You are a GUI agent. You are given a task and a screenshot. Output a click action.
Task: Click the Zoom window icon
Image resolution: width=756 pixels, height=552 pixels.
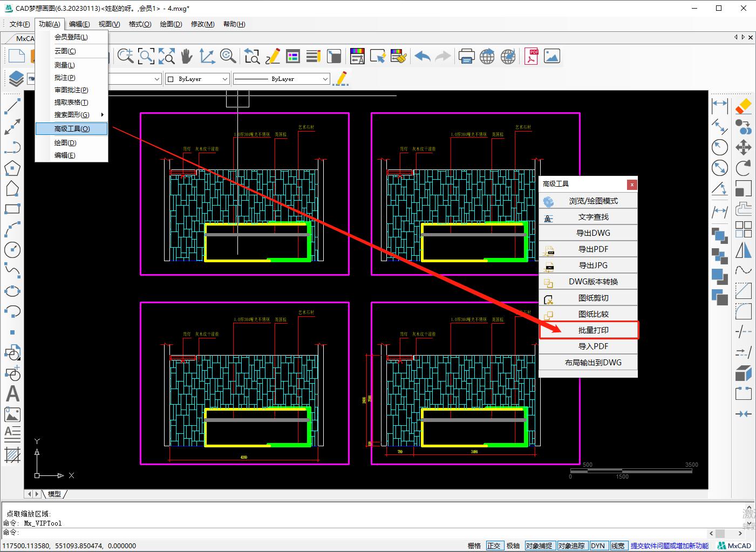146,56
